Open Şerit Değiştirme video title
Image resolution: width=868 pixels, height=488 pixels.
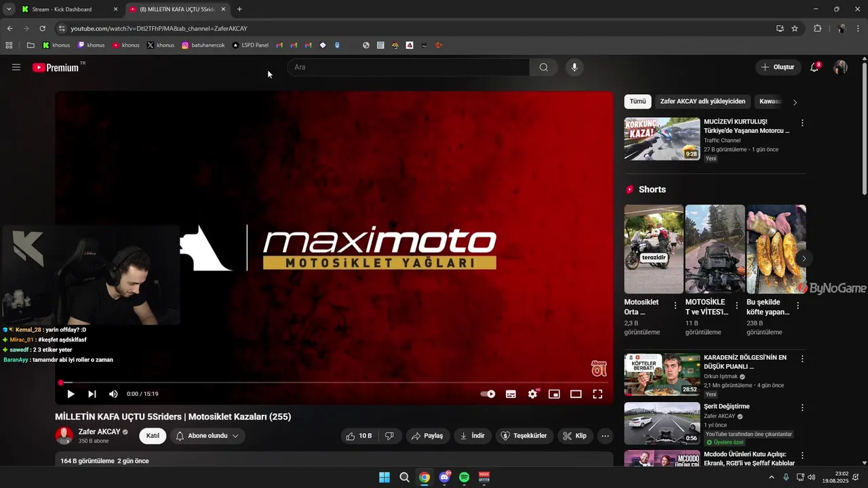pyautogui.click(x=726, y=407)
